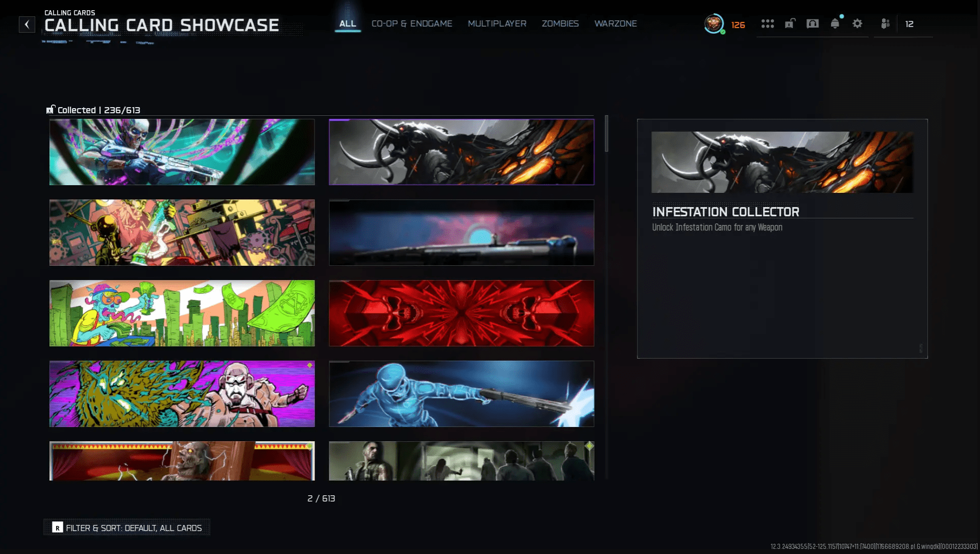Screen dimensions: 980x554
Task: Switch to the All tab
Action: [x=348, y=24]
